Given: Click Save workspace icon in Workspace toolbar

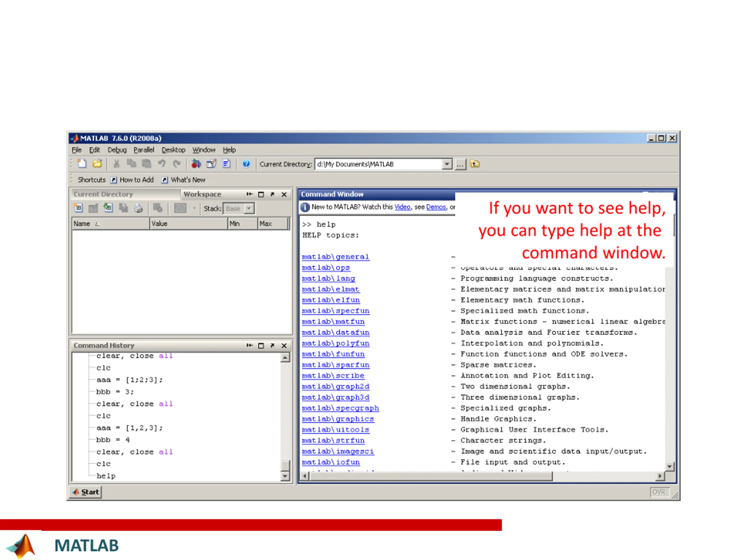Looking at the screenshot, I should [x=123, y=208].
